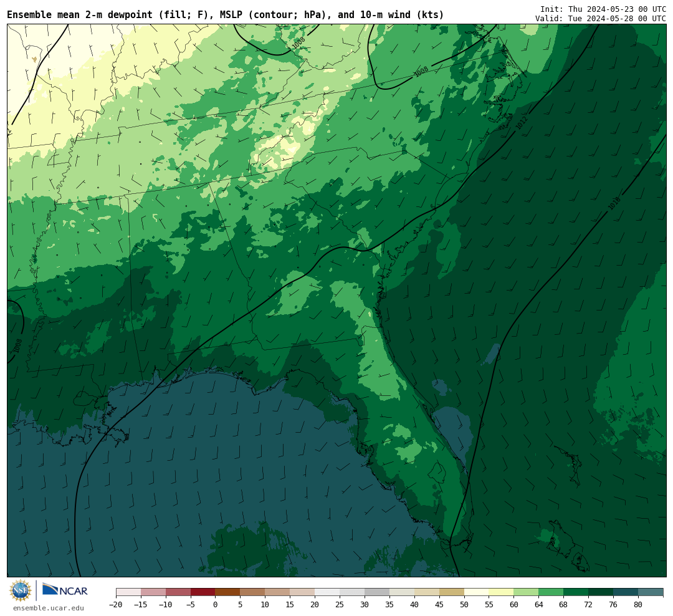The image size is (673, 616).
Task: Pick the green swatch between 68 and 72
Action: click(576, 592)
